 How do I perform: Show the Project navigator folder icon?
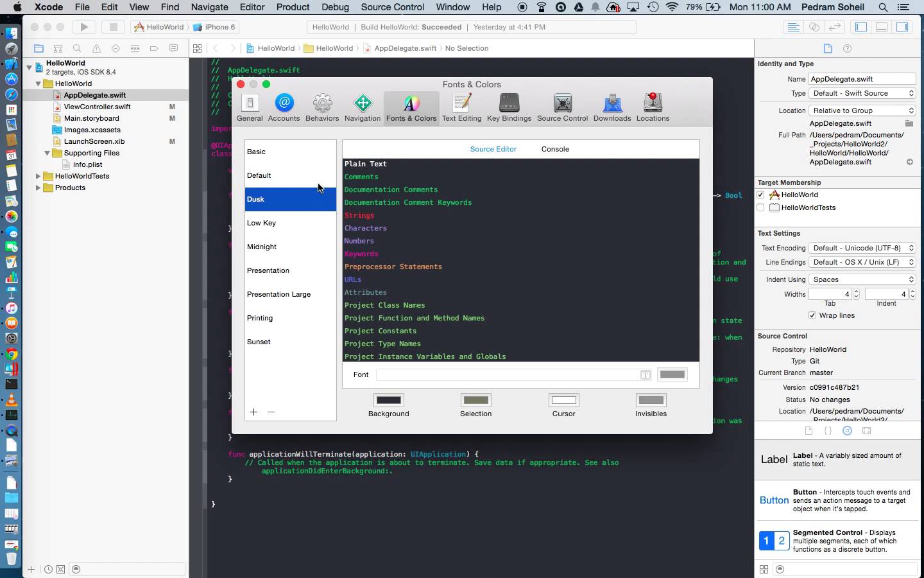click(x=38, y=48)
